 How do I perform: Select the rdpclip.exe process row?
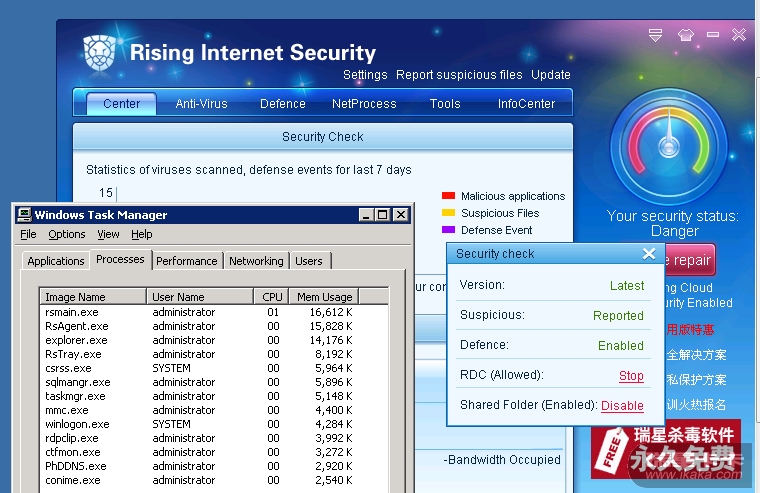(x=213, y=438)
